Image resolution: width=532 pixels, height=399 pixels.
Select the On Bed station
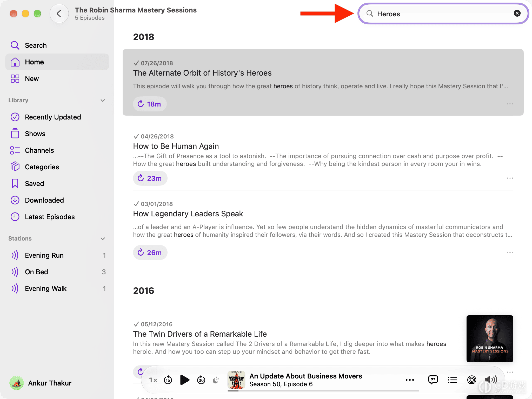pos(57,272)
